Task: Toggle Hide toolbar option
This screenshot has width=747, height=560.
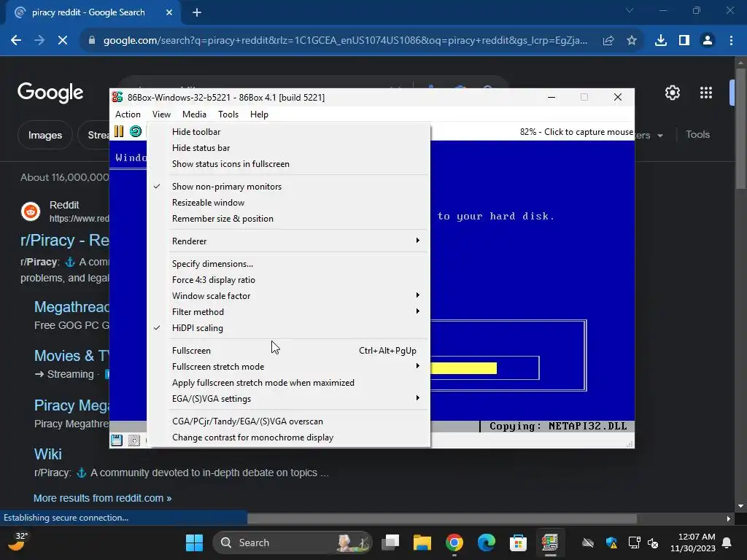Action: click(x=289, y=132)
